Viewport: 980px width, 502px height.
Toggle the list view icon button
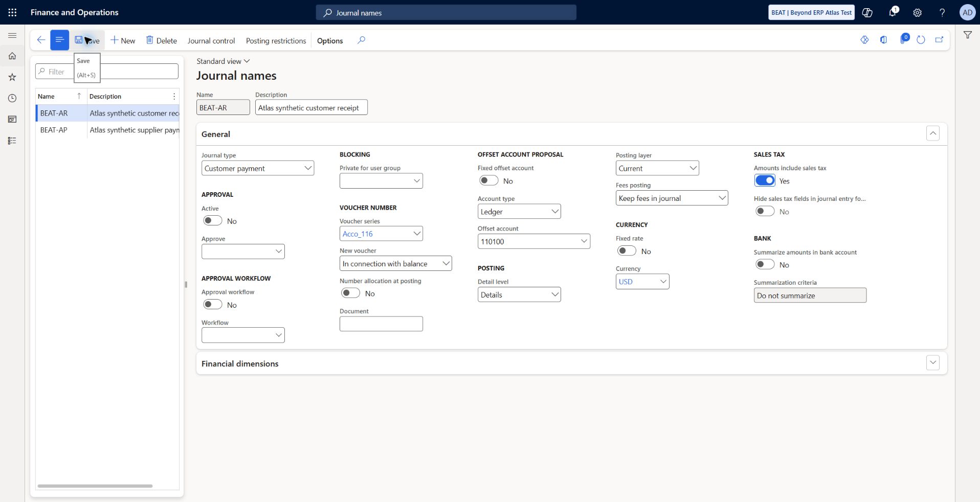(x=59, y=40)
